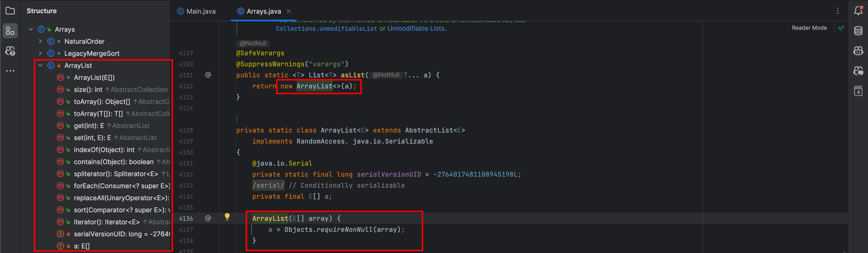Click the gutter icon at line 4121
The image size is (868, 253).
coord(208,75)
